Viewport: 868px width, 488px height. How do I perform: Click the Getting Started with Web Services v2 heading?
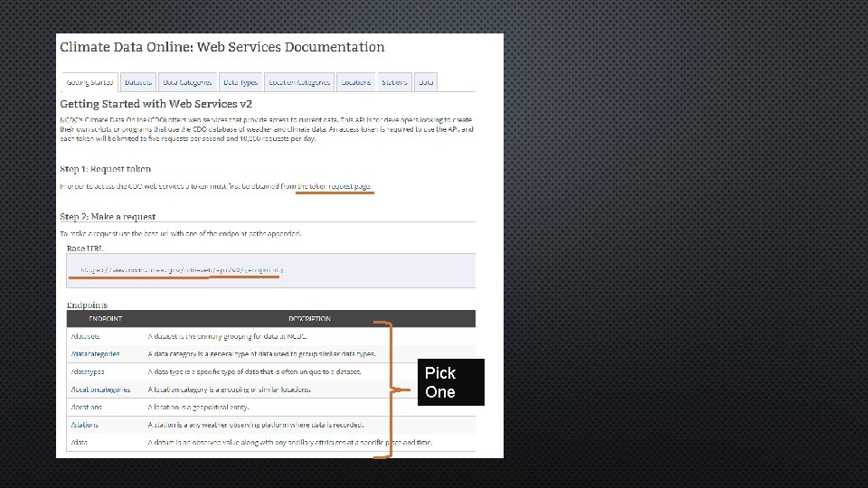pyautogui.click(x=156, y=104)
